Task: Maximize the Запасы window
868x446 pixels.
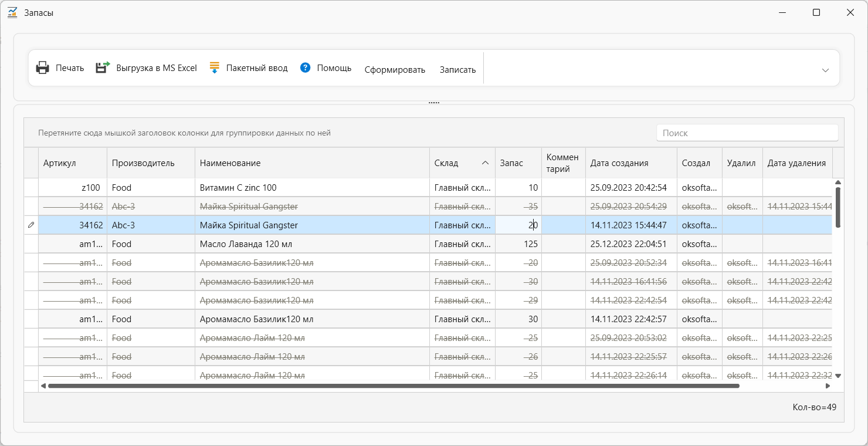Action: coord(816,12)
